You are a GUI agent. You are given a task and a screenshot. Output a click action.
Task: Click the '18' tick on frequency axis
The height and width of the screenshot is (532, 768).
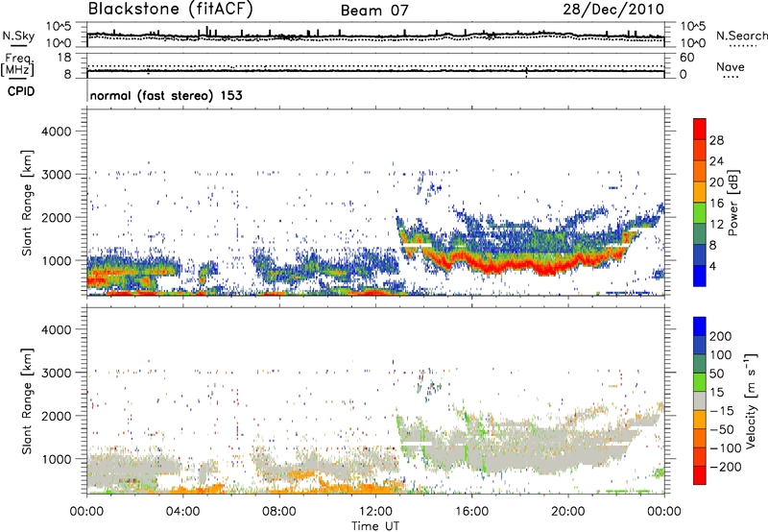pyautogui.click(x=64, y=58)
